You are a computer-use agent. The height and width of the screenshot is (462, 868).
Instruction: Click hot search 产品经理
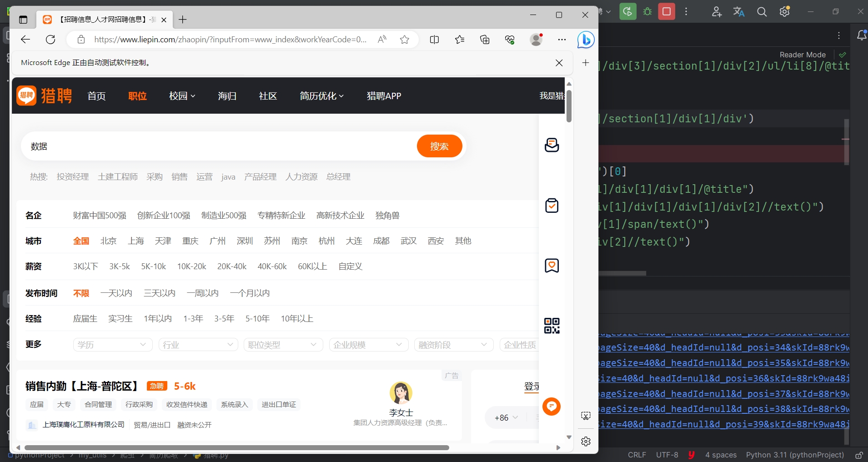pos(260,176)
